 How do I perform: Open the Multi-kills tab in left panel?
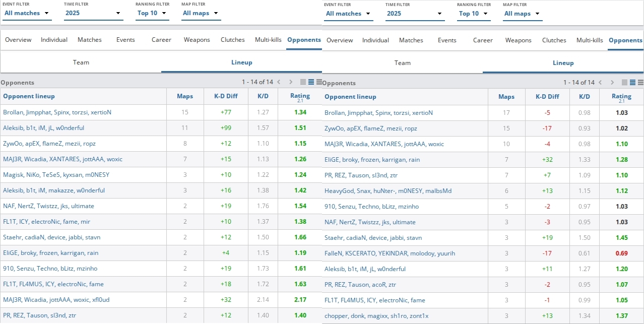click(268, 40)
